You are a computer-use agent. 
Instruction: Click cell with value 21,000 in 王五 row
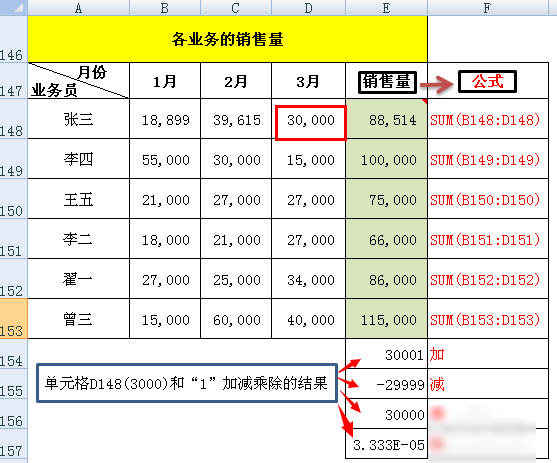(x=165, y=199)
